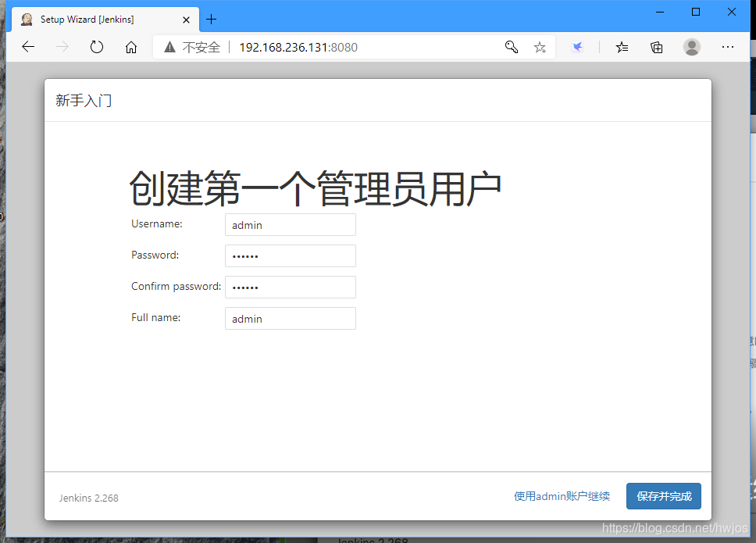Open the Favorites list icon
Image resolution: width=756 pixels, height=543 pixels.
tap(621, 47)
